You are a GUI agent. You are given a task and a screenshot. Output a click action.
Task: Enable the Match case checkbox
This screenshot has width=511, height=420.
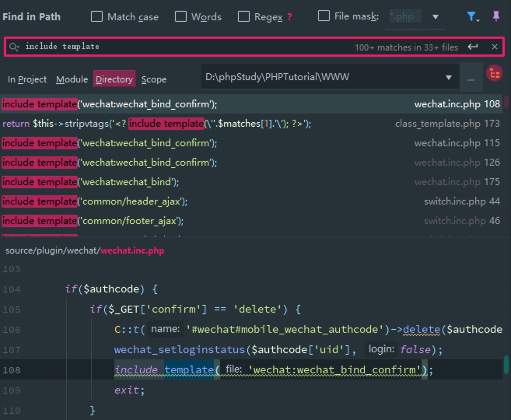(x=96, y=16)
